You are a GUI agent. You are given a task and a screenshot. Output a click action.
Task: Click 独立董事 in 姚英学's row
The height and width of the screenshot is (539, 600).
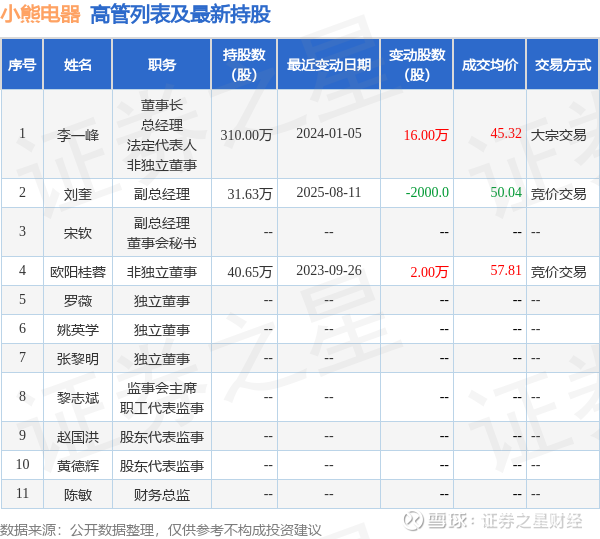[x=161, y=330]
